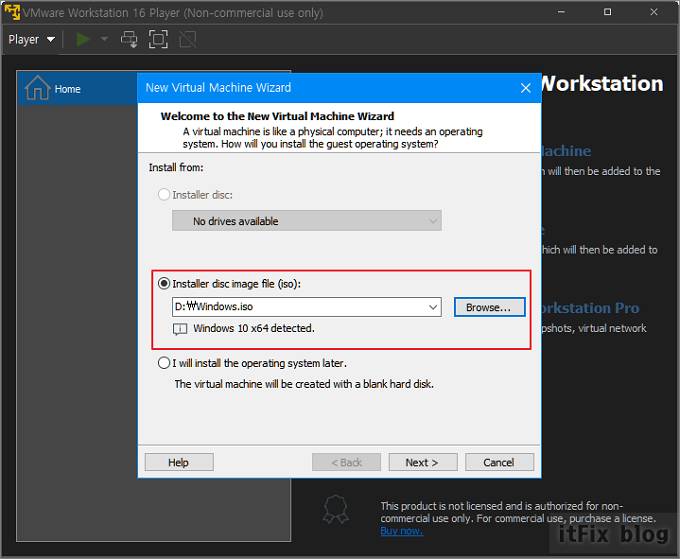Select the Home tab in library
680x559 pixels.
coord(77,88)
